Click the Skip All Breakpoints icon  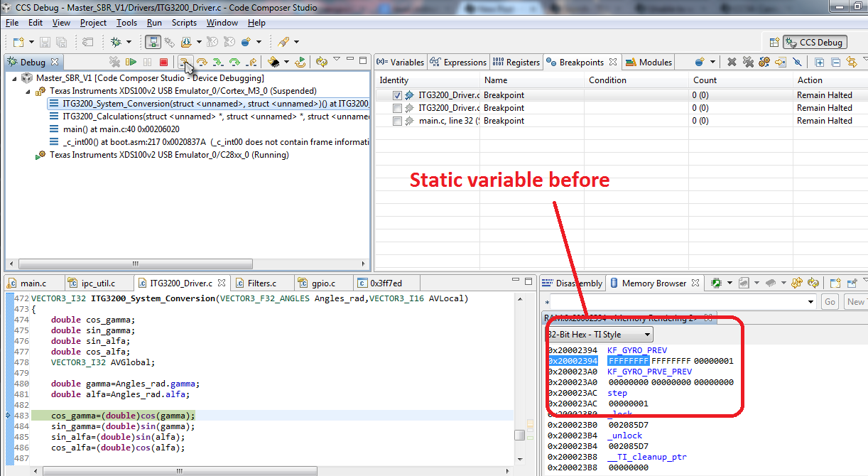(797, 62)
